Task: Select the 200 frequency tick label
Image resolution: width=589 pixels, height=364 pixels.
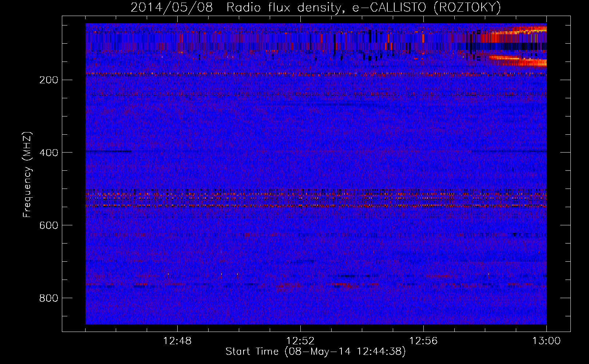Action: coord(48,80)
